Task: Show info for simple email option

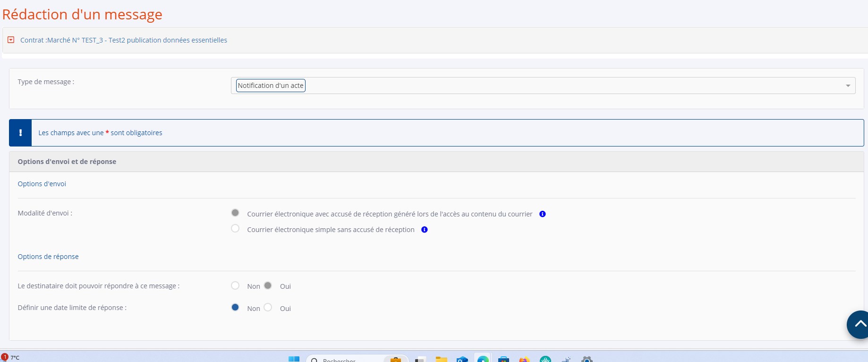Action: [425, 230]
